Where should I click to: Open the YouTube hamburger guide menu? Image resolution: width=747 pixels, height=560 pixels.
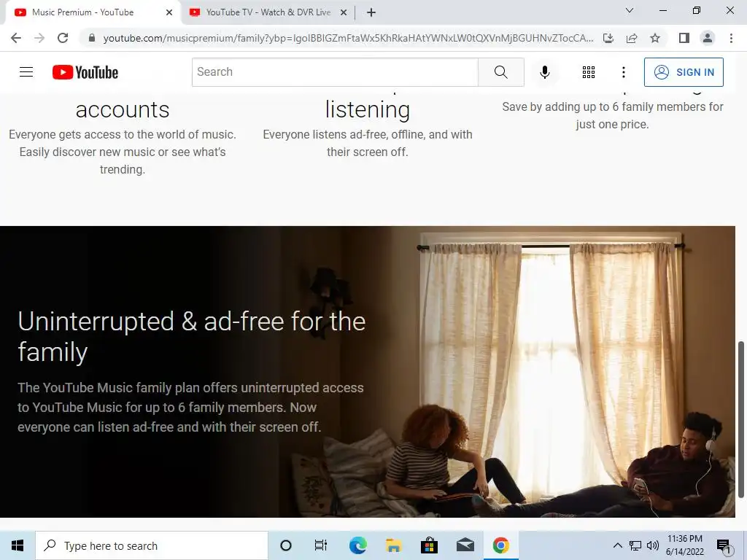[x=26, y=72]
